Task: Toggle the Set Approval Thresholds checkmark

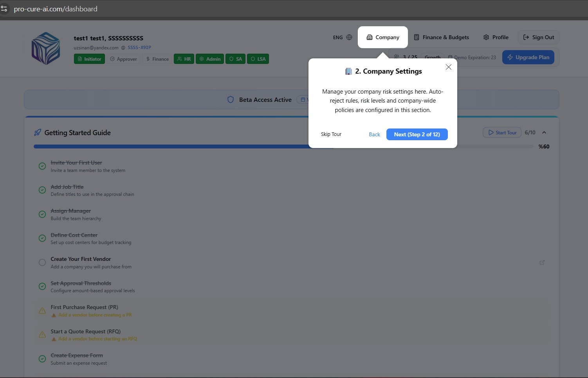Action: pyautogui.click(x=42, y=286)
